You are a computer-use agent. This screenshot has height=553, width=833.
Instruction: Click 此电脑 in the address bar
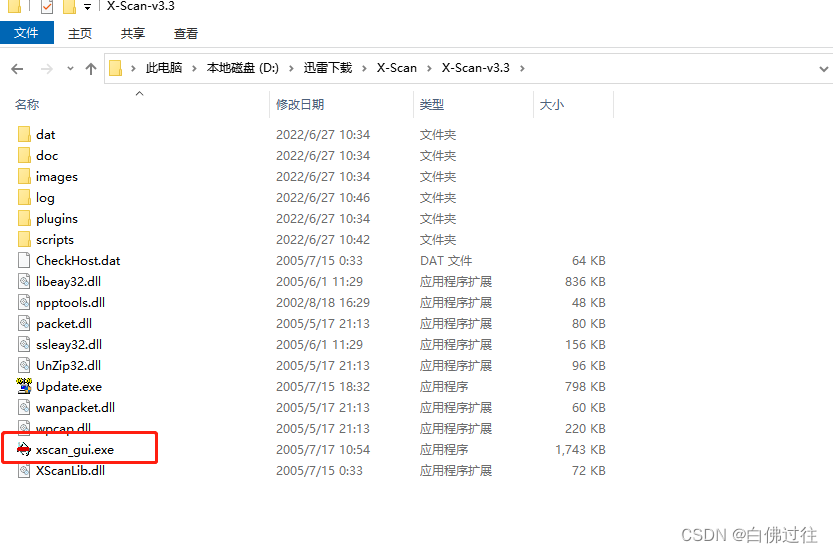(x=164, y=68)
